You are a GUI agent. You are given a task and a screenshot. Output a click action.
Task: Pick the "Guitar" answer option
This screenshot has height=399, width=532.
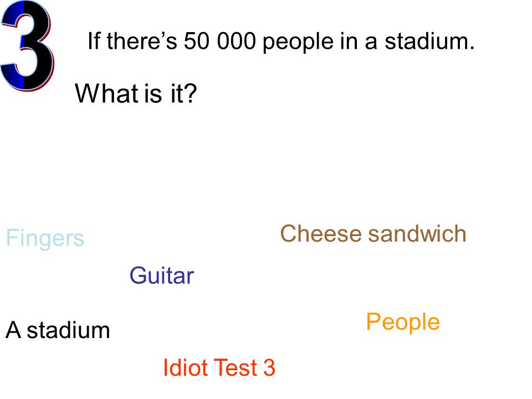point(162,275)
